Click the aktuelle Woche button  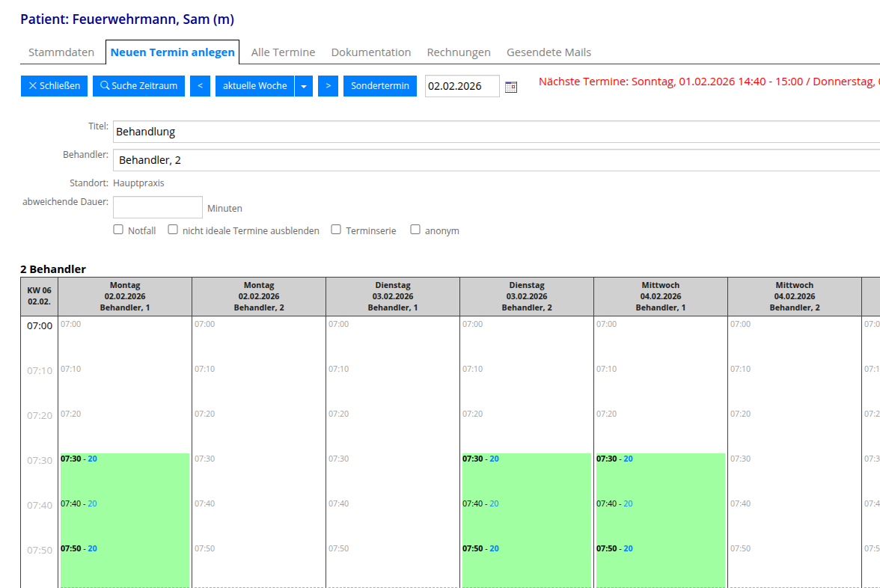click(x=254, y=86)
